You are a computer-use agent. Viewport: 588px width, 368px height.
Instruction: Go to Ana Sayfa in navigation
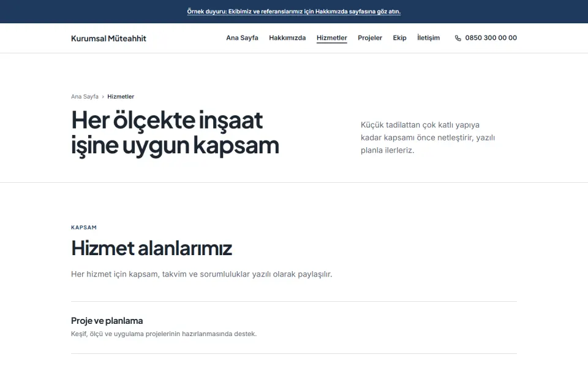click(242, 37)
